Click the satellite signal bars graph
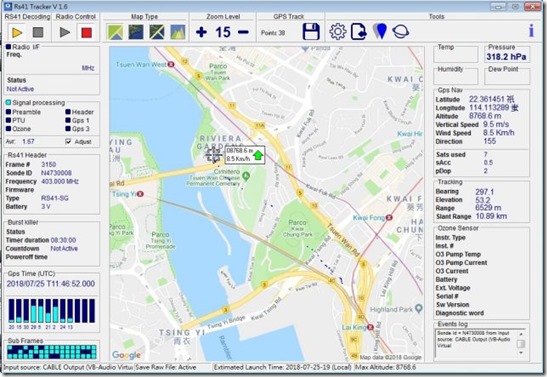This screenshot has width=547, height=377. point(51,311)
